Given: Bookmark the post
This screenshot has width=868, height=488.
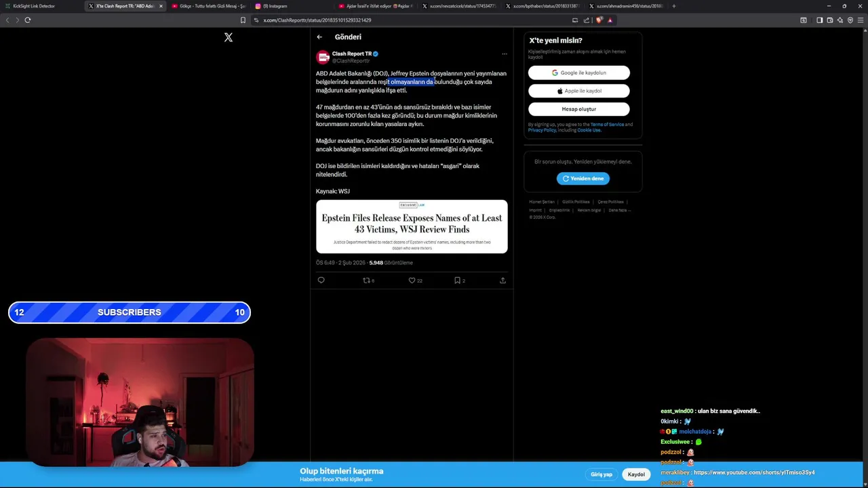Looking at the screenshot, I should [458, 280].
